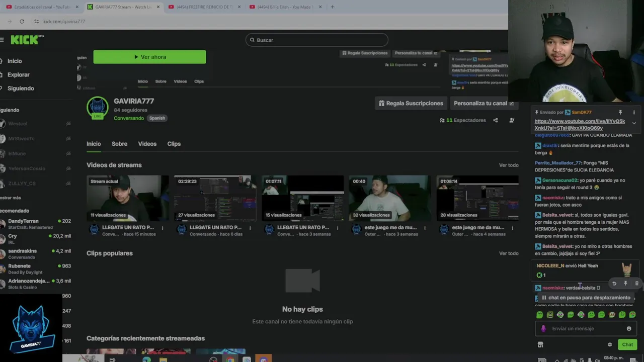Open chat settings gear icon
The image size is (644, 362).
[x=610, y=344]
